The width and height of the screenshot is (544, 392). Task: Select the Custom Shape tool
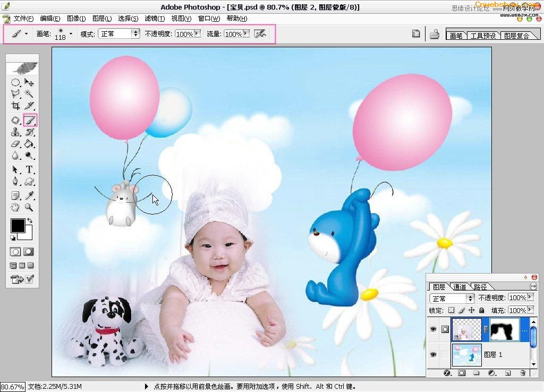pyautogui.click(x=29, y=181)
